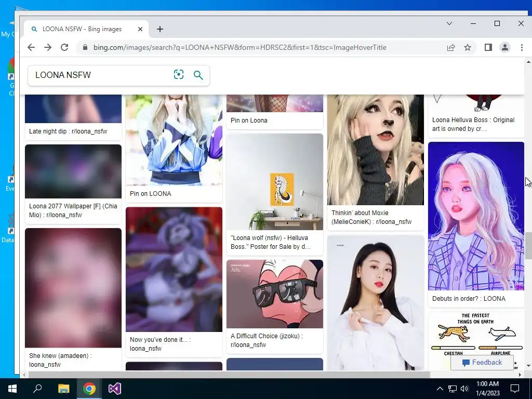This screenshot has width=532, height=399.
Task: Open the 'Pin on Loona' caption
Action: [x=249, y=121]
